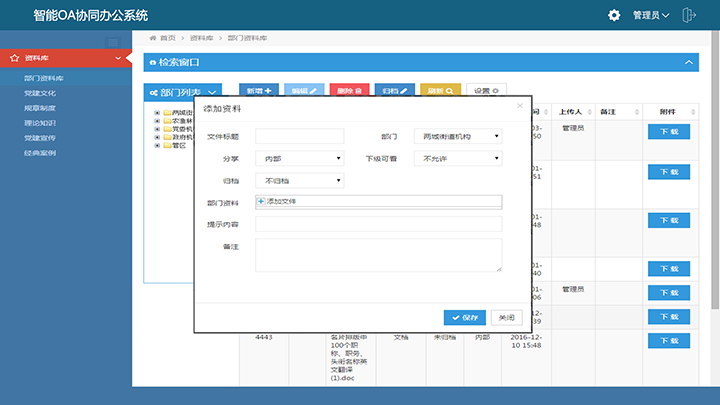
Task: Open the settings gear in the header
Action: coord(614,15)
